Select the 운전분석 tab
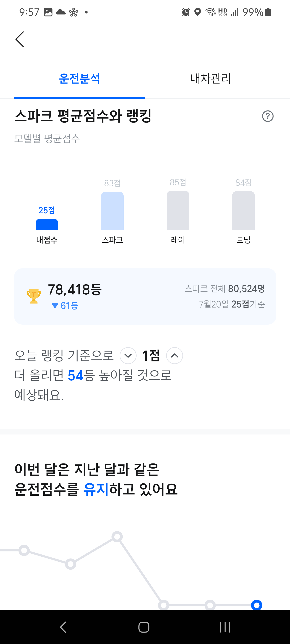The height and width of the screenshot is (644, 290). point(80,78)
